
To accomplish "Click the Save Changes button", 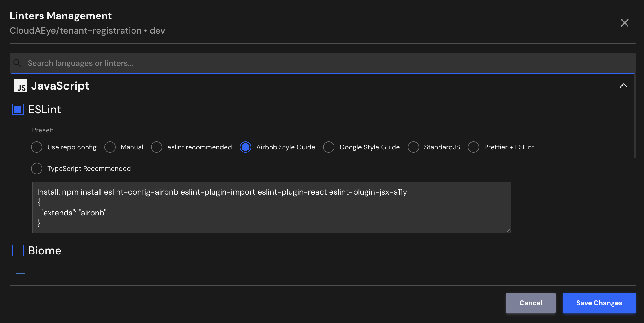I will (x=599, y=303).
